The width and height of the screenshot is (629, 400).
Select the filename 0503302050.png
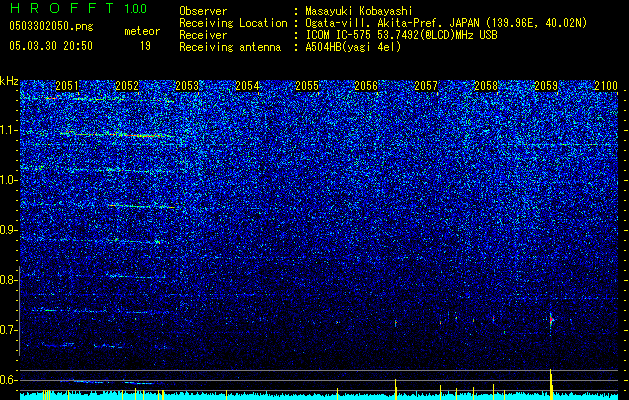click(x=51, y=26)
